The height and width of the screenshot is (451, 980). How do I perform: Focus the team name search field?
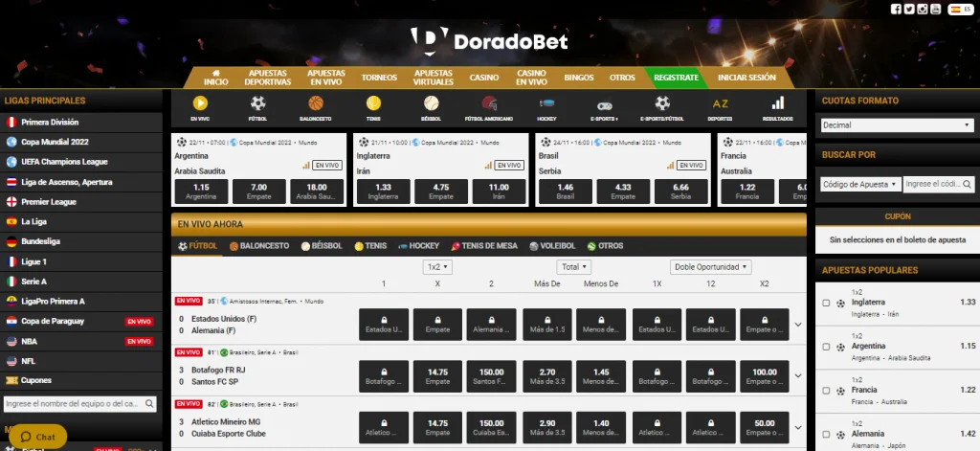pos(80,404)
